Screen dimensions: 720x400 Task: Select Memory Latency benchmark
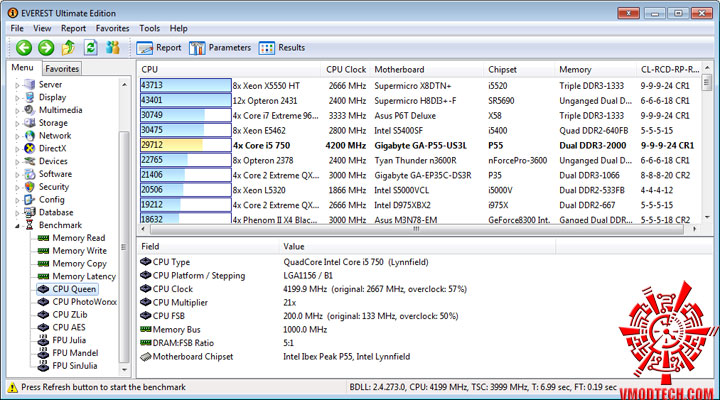(84, 276)
